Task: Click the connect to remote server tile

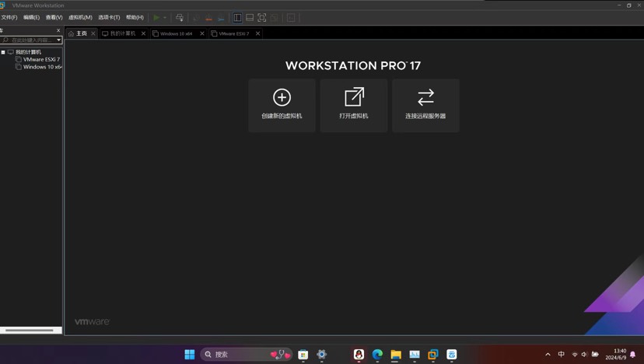Action: [425, 105]
